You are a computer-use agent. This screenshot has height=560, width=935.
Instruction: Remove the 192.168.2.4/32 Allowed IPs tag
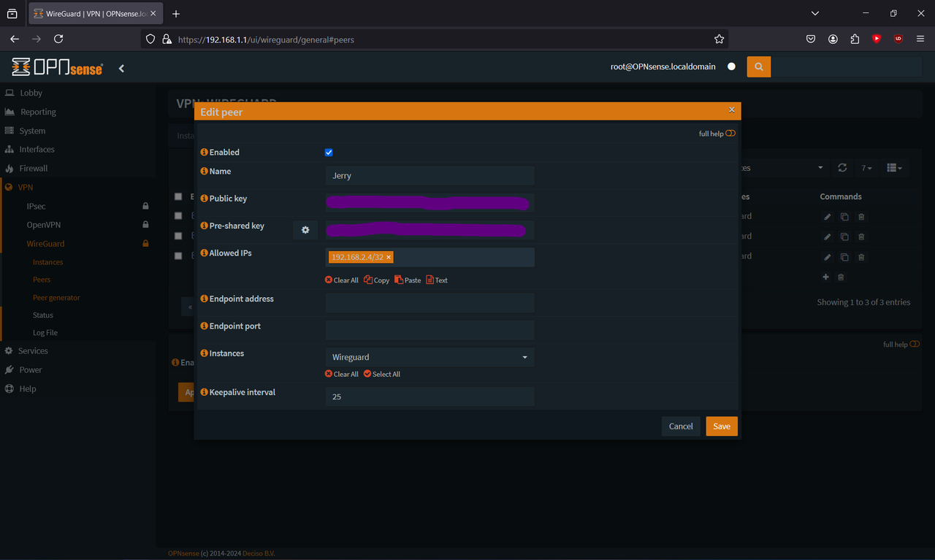click(388, 257)
